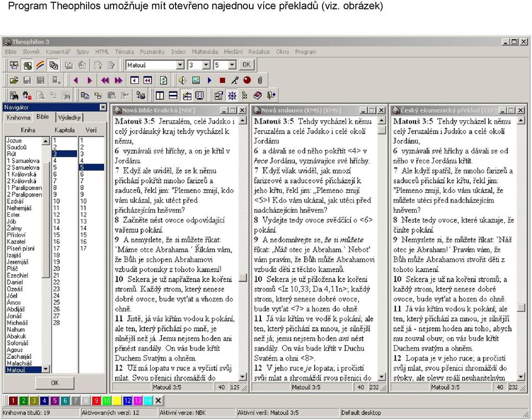Open the chapter dropdown showing 3
Viewport: 532px width, 420px height.
click(x=206, y=65)
